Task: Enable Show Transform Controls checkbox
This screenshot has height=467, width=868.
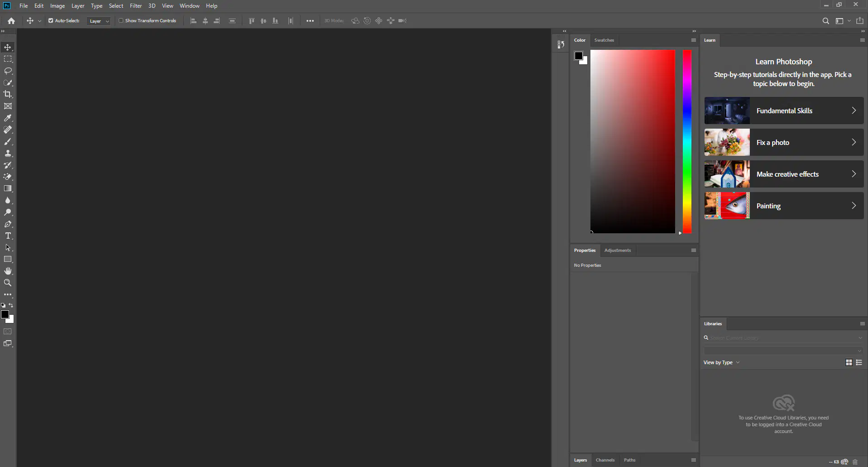Action: tap(121, 20)
